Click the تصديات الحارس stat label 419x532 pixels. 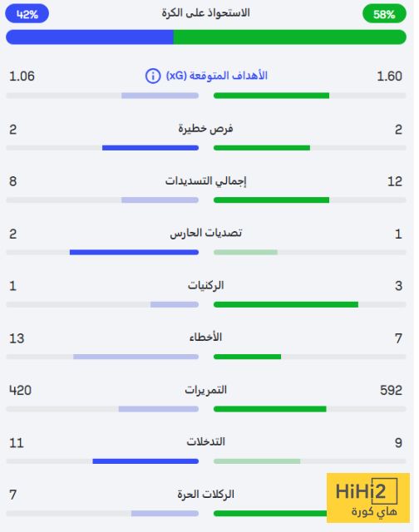205,233
